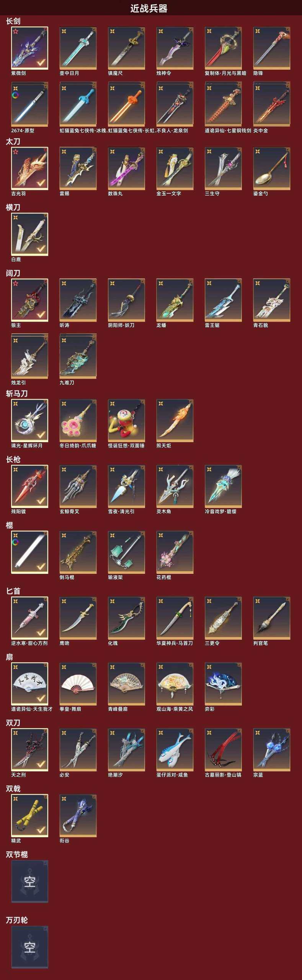The height and width of the screenshot is (980, 302).
Task: Pick the 输液架 IV stand staff
Action: click(126, 552)
